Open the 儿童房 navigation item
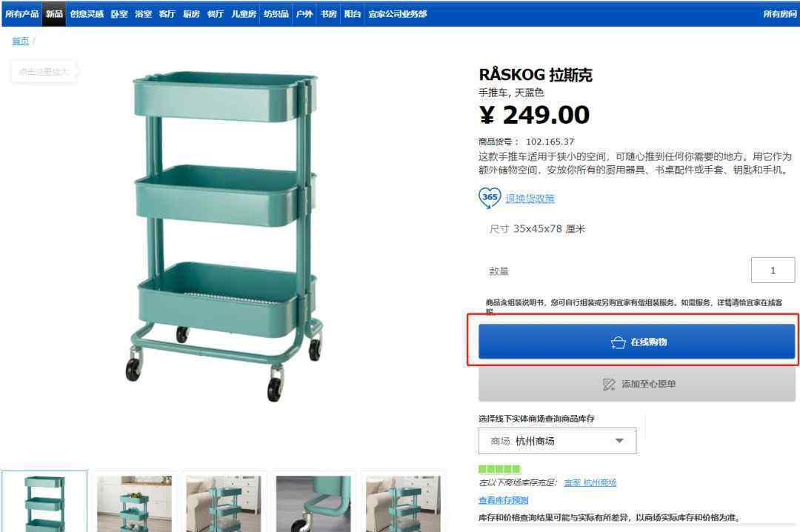 244,14
